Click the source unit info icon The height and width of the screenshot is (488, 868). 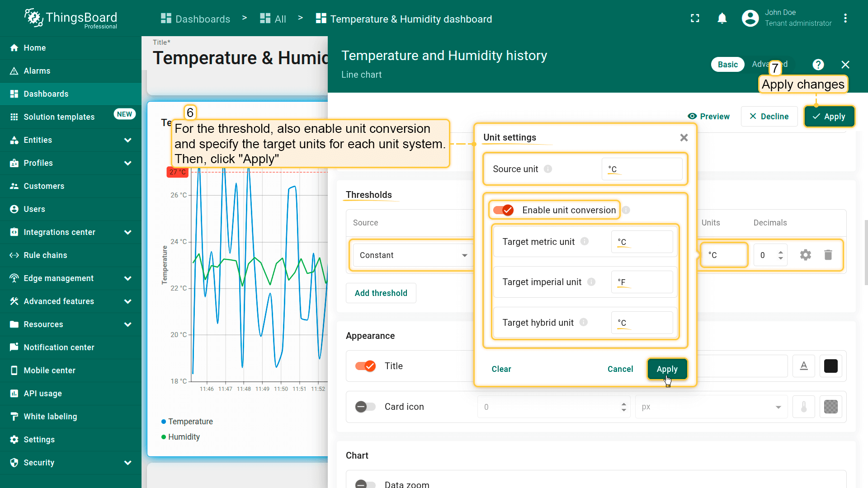548,169
